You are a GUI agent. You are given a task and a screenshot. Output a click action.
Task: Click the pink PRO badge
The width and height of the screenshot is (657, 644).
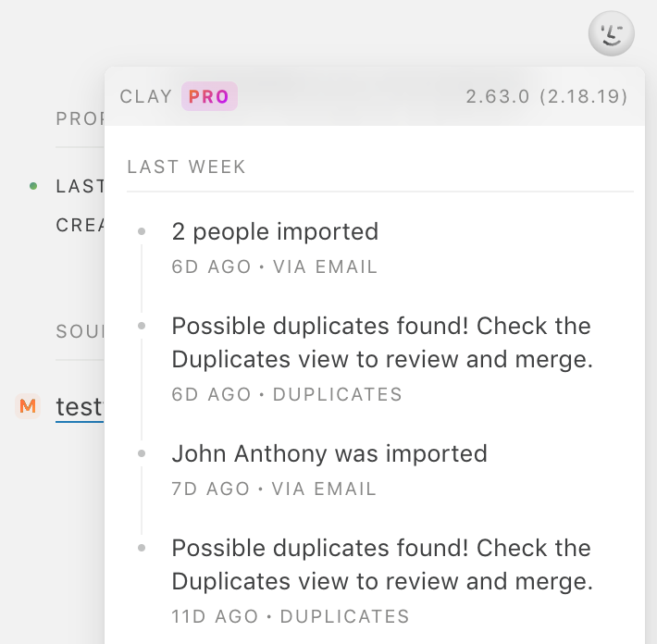[x=209, y=96]
